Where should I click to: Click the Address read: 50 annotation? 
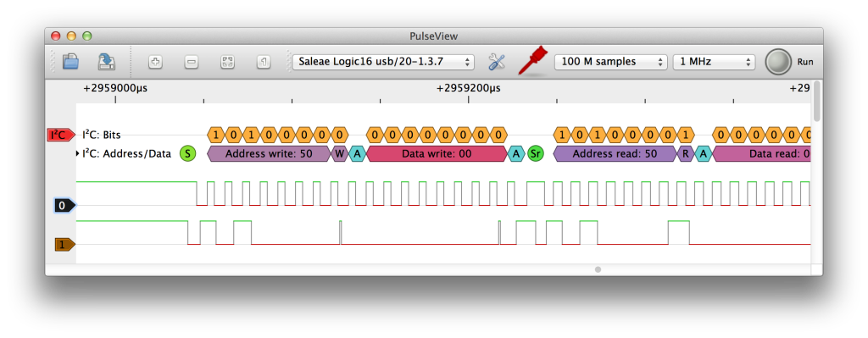coord(615,154)
